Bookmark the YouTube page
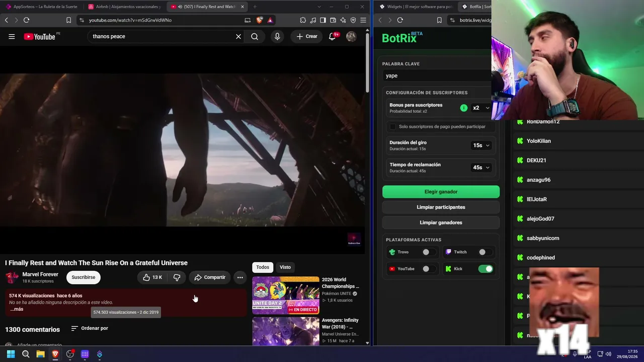The image size is (644, 362). [68, 20]
